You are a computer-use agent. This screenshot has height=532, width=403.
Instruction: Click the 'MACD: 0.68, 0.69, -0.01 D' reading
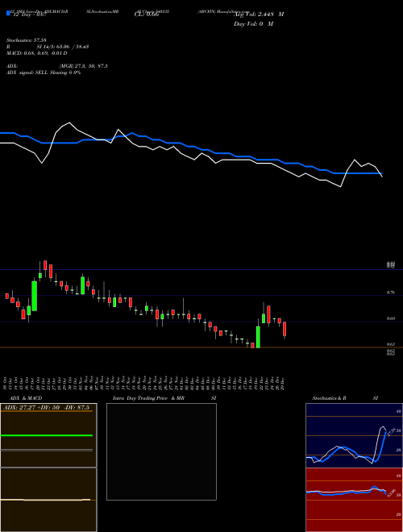click(36, 53)
